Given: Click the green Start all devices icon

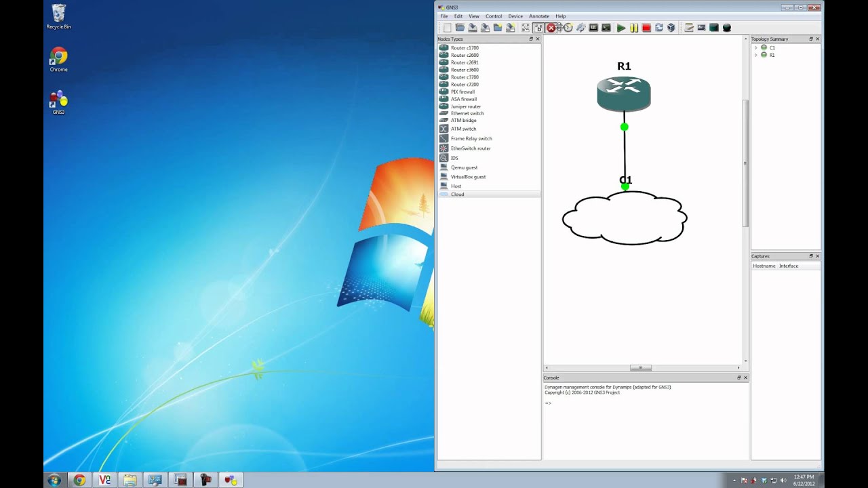Looking at the screenshot, I should click(621, 28).
